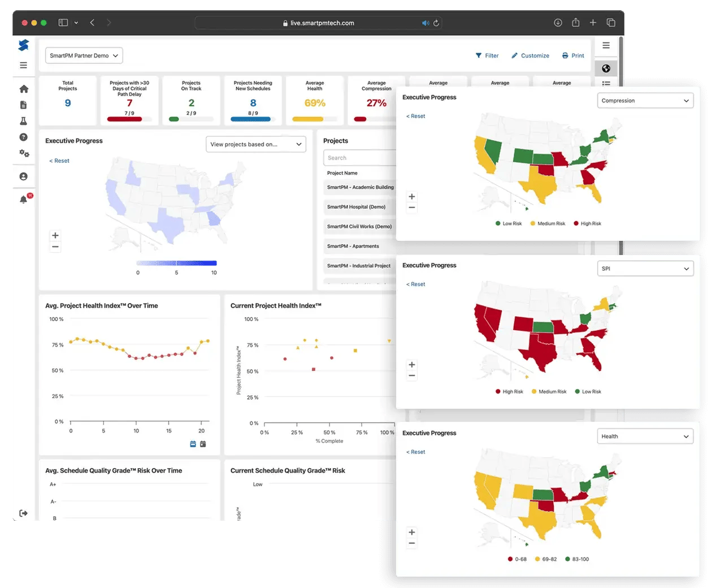Open the Compression dropdown selector

tap(645, 101)
